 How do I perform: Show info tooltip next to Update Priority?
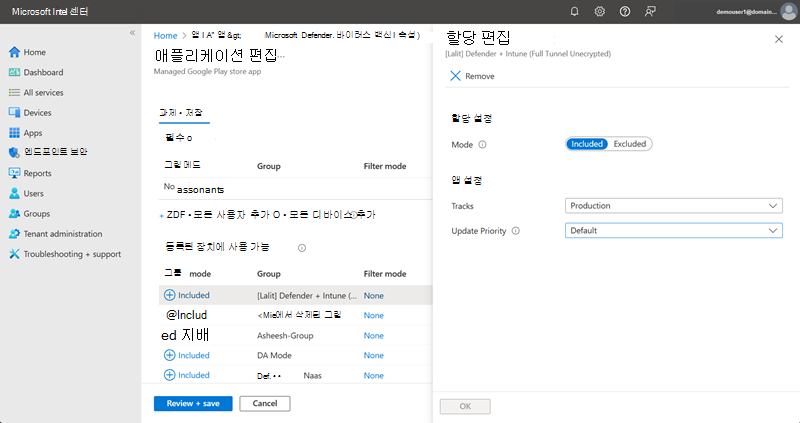tap(516, 231)
